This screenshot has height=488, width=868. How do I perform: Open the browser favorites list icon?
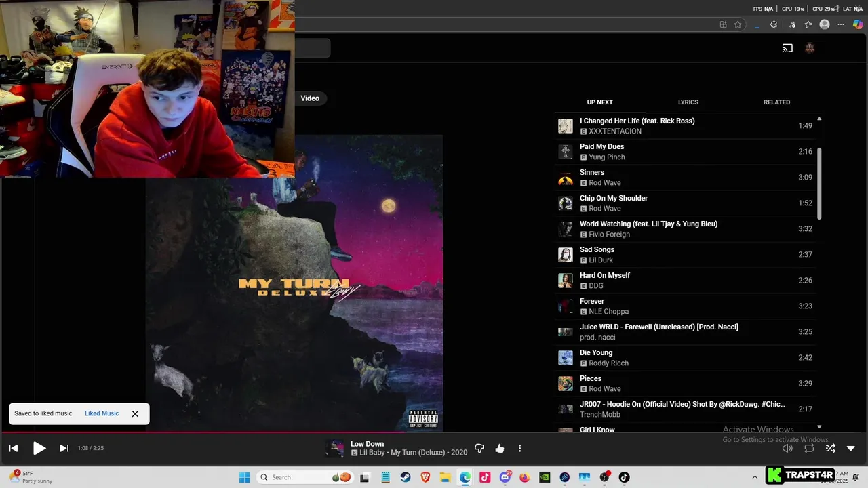pyautogui.click(x=808, y=24)
